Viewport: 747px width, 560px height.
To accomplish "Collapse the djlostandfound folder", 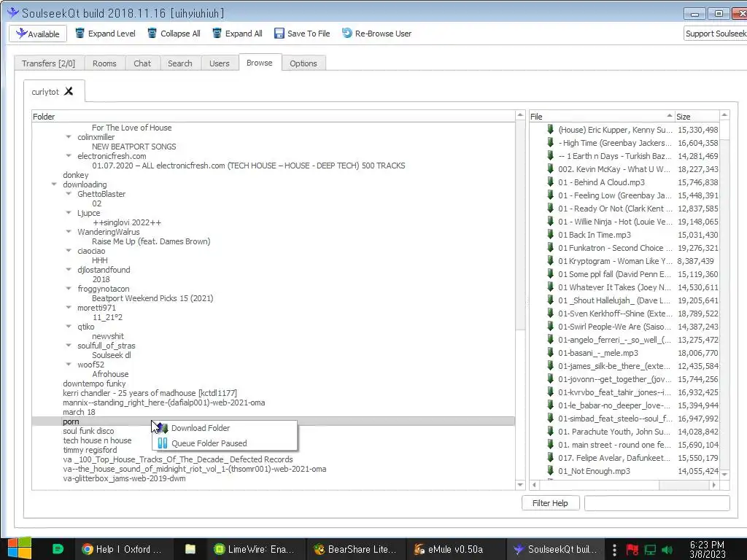I will 69,270.
